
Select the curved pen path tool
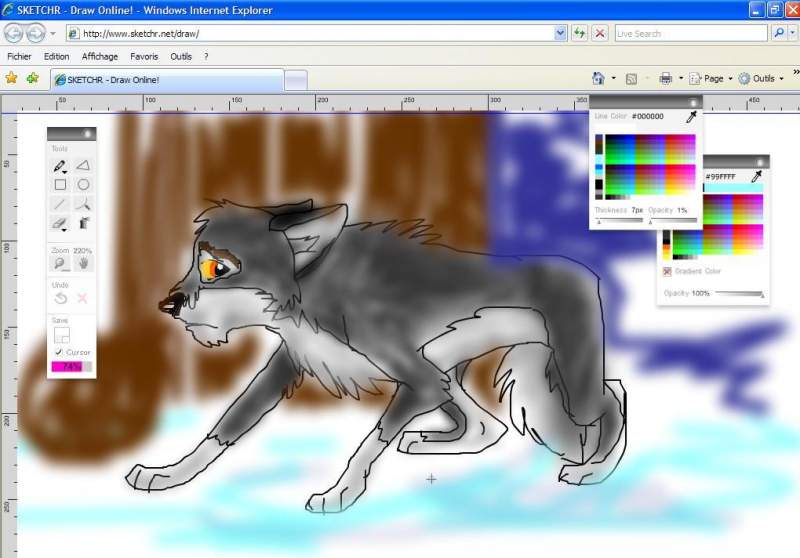(x=83, y=204)
